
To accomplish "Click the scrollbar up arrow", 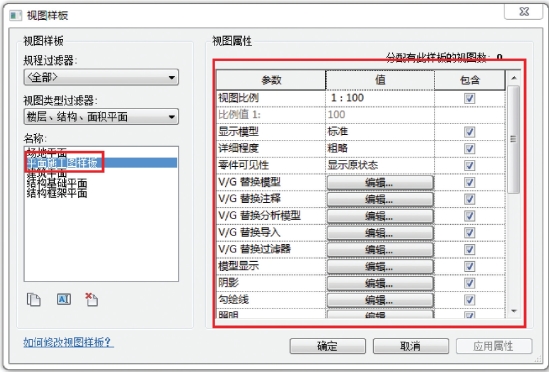I will (x=514, y=78).
